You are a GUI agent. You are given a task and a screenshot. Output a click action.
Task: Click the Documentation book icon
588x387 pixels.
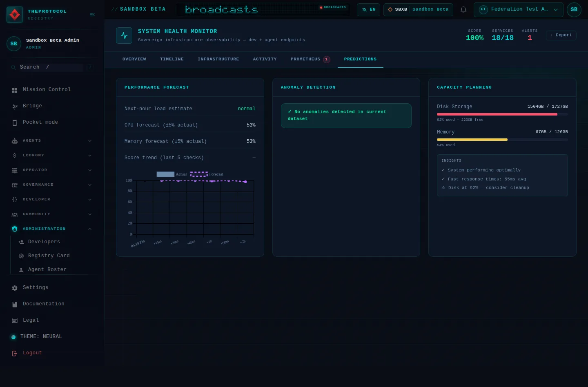[x=15, y=304]
